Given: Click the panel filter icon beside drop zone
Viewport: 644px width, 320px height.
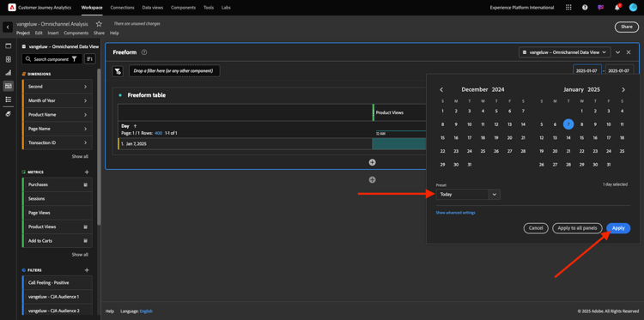Looking at the screenshot, I should tap(118, 71).
